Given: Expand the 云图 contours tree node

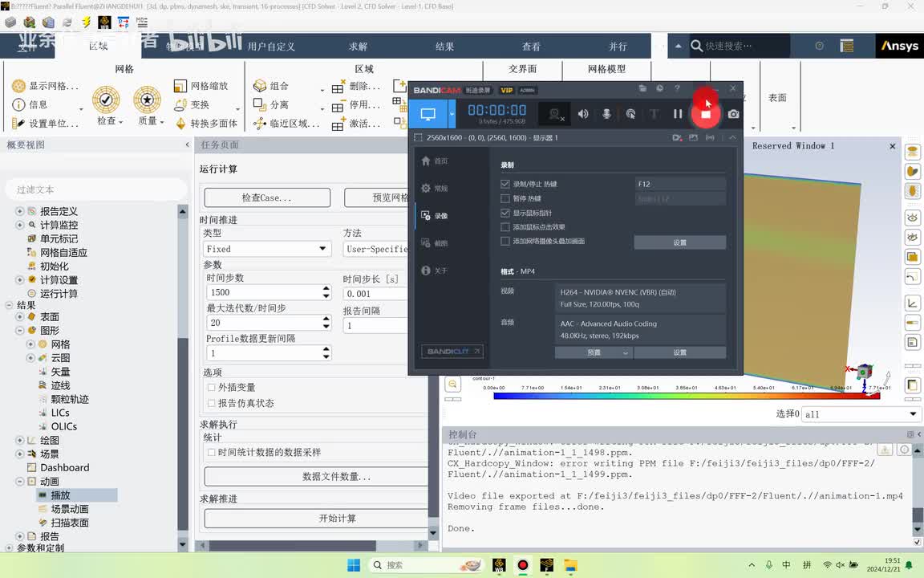Looking at the screenshot, I should pyautogui.click(x=30, y=358).
